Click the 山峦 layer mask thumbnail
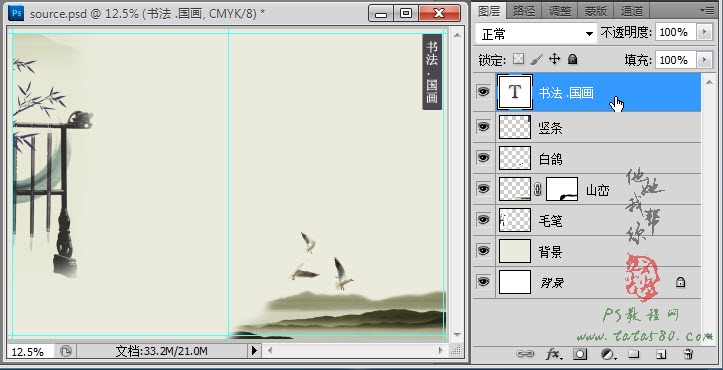The height and width of the screenshot is (370, 723). point(562,189)
